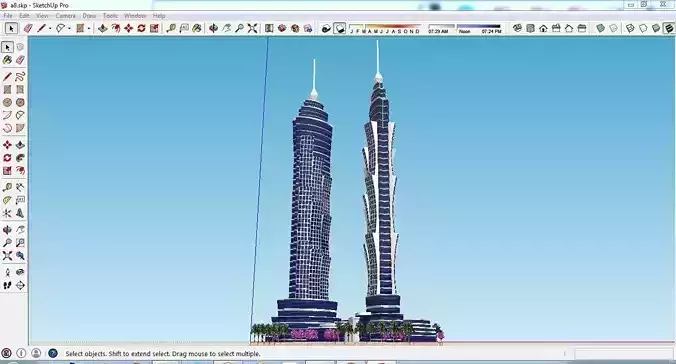Image resolution: width=676 pixels, height=364 pixels.
Task: Select the Move tool in top toolbar
Action: click(128, 28)
